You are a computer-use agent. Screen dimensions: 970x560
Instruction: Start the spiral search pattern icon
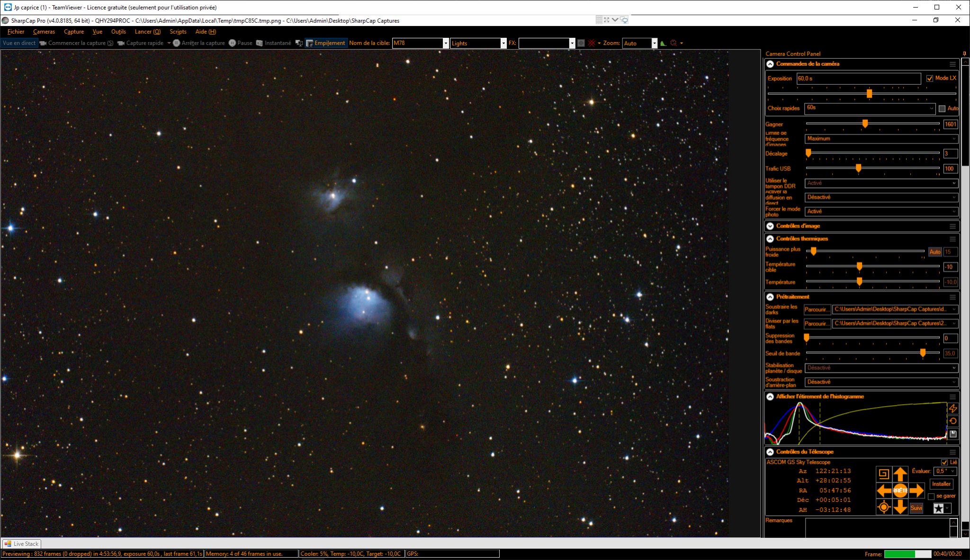coord(884,474)
